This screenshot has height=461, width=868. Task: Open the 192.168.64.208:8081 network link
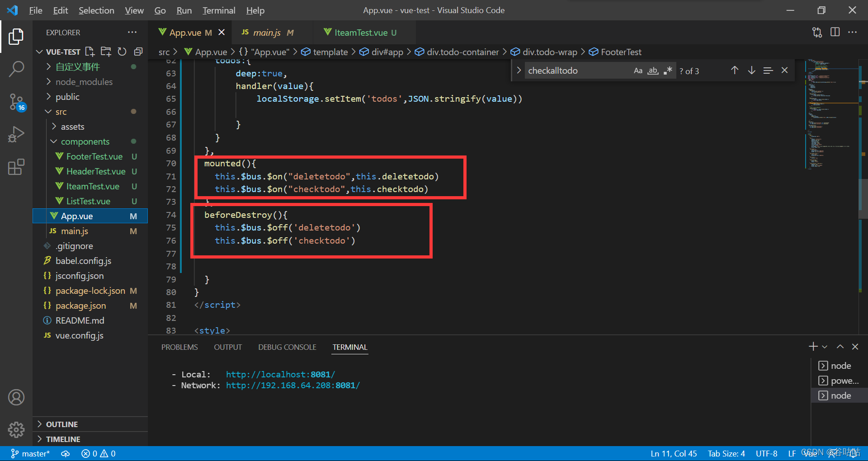pyautogui.click(x=293, y=385)
